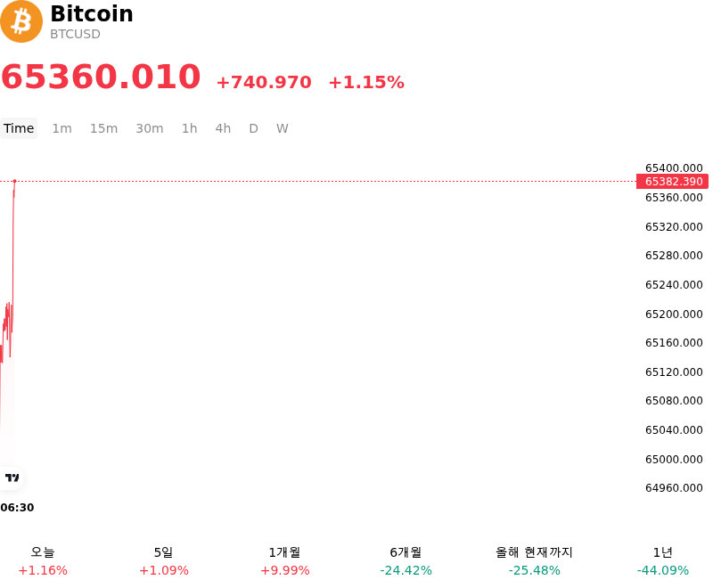Click the 06:30 time axis label

point(17,508)
